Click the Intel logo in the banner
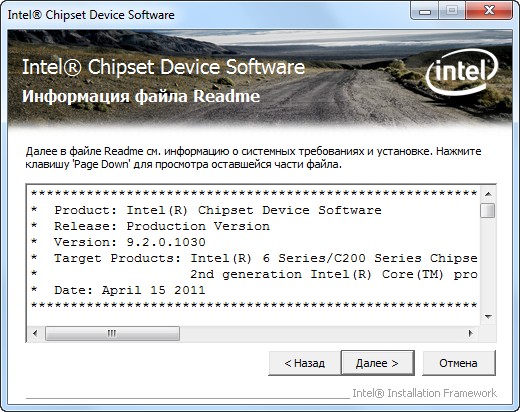This screenshot has width=520, height=412. [461, 72]
